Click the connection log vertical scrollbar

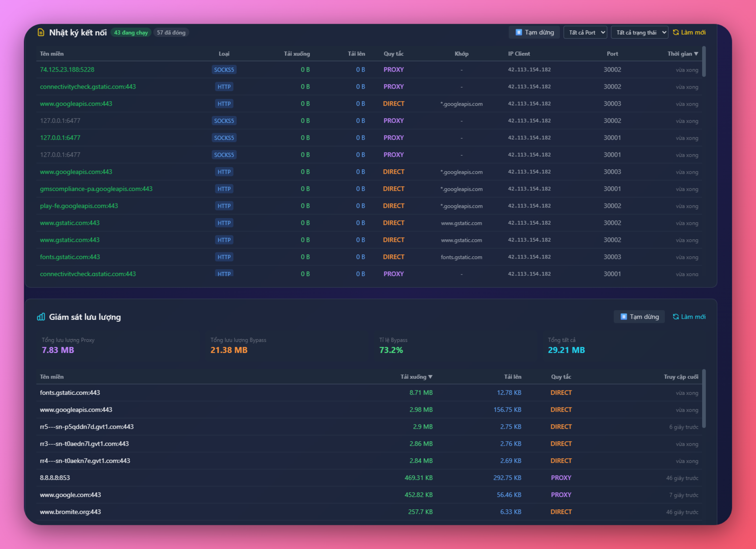(x=704, y=62)
